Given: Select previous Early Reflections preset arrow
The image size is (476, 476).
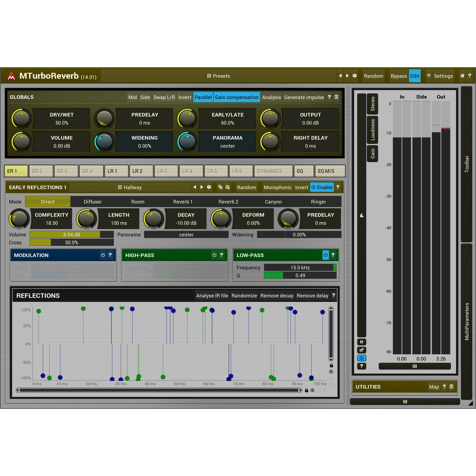Looking at the screenshot, I should coord(195,187).
